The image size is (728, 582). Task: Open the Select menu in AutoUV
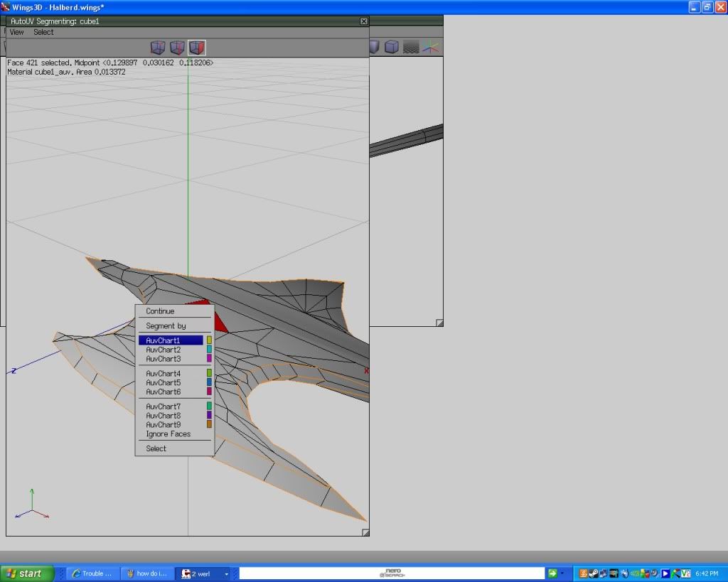click(x=43, y=32)
